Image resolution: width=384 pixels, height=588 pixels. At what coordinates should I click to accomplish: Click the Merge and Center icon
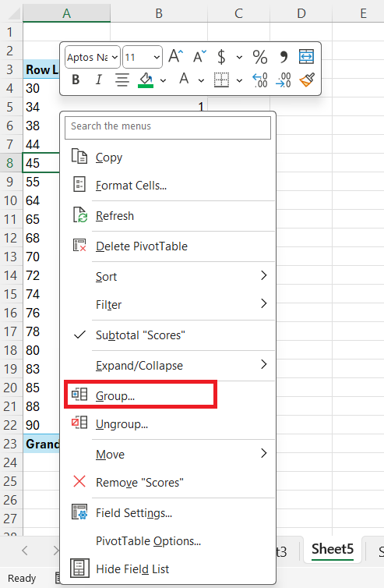point(306,57)
